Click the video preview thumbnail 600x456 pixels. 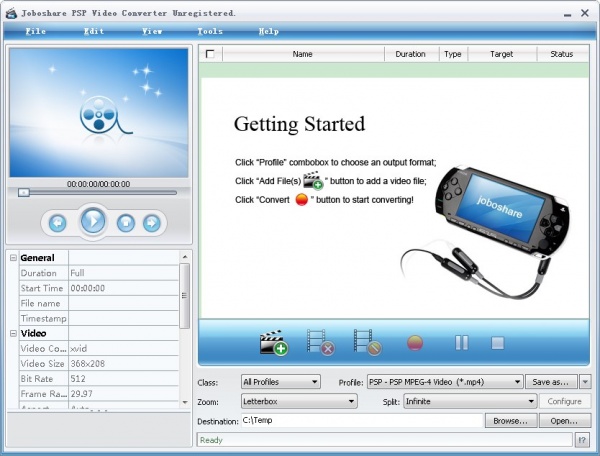point(99,112)
